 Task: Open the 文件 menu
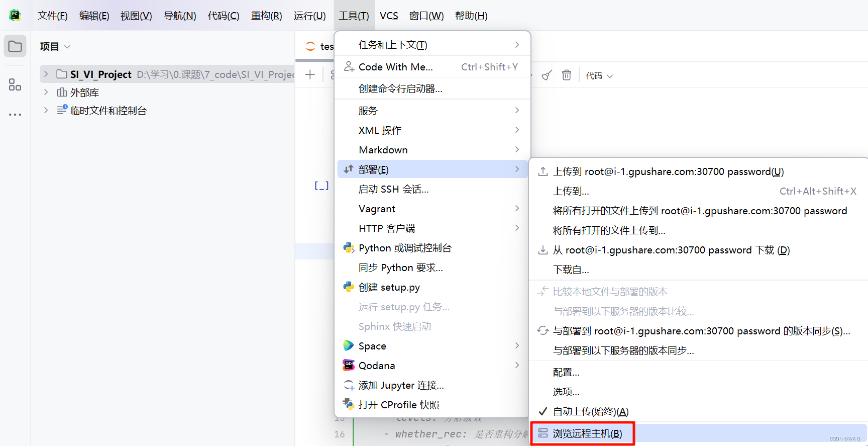click(52, 16)
